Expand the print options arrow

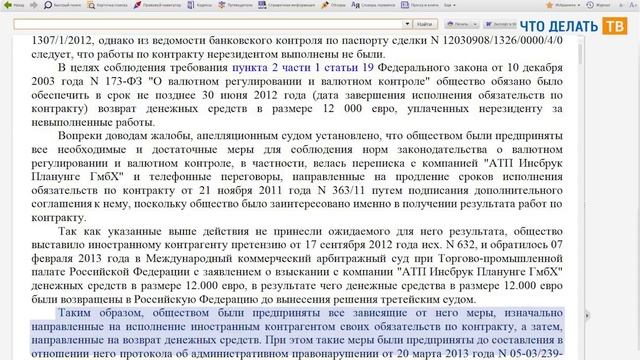point(475,24)
